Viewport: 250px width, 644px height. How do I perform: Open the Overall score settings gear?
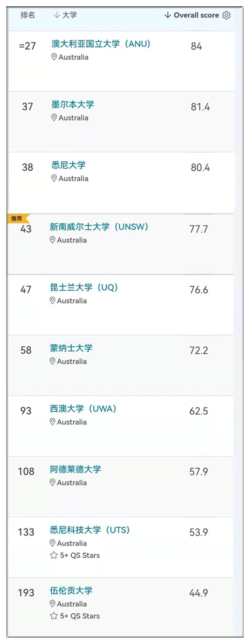[x=226, y=15]
